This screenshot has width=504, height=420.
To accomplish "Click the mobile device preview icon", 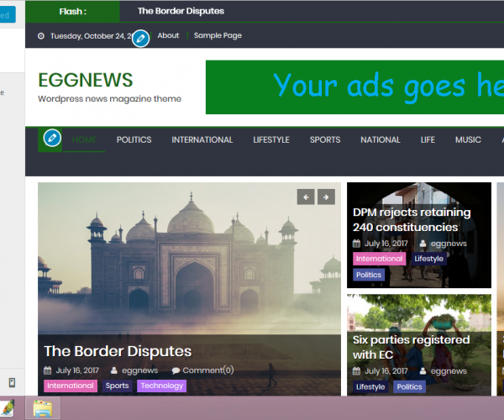I will pos(12,383).
